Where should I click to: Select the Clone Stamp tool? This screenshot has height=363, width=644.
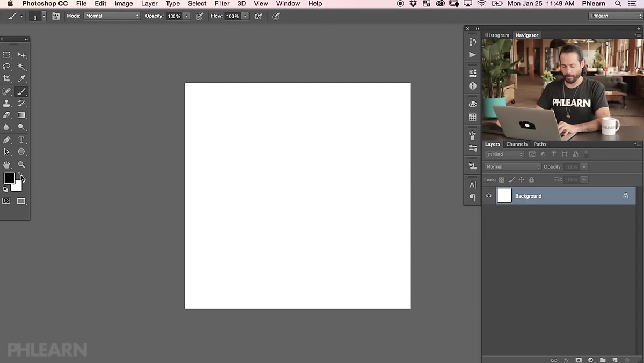coord(7,103)
